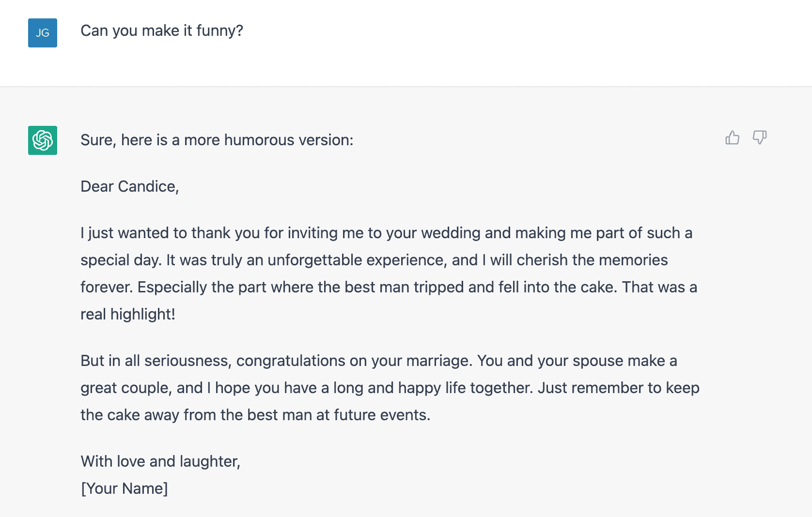Click the line starting "forever. Especially the part"

point(389,287)
